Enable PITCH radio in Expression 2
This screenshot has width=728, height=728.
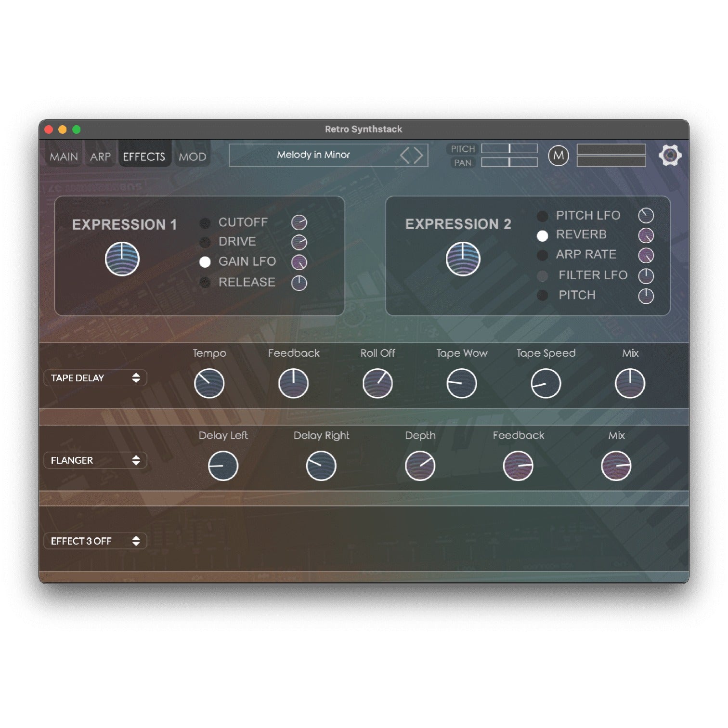[542, 296]
